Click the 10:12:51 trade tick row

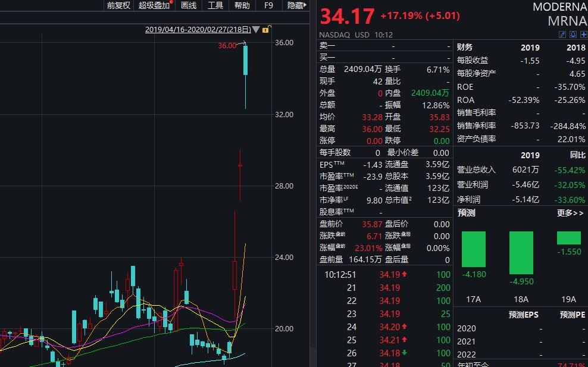384,275
